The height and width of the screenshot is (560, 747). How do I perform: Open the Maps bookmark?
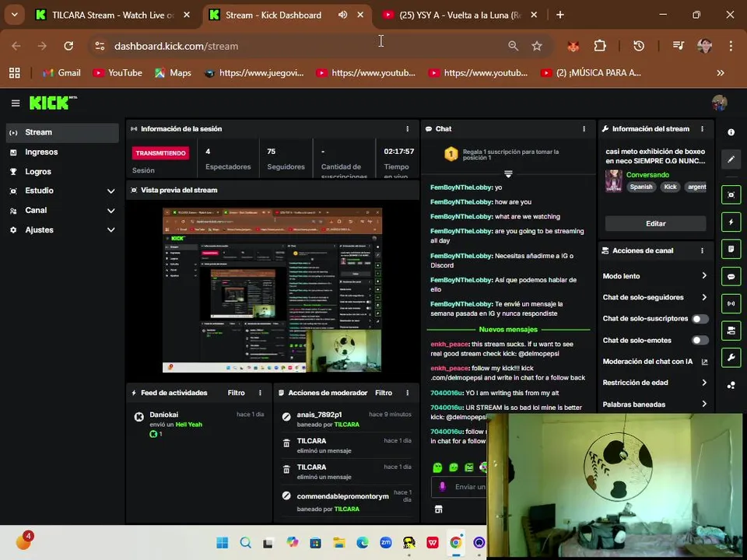point(173,73)
